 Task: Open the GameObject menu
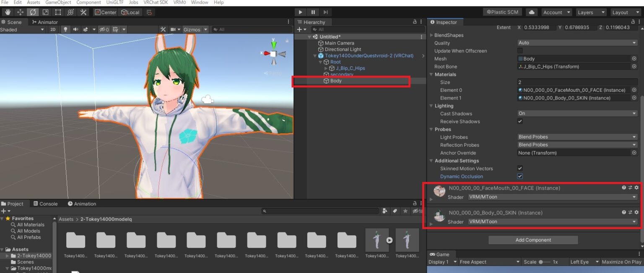click(x=58, y=3)
